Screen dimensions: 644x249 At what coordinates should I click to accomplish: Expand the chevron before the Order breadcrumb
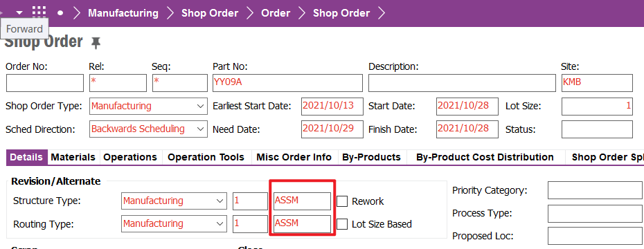point(250,13)
